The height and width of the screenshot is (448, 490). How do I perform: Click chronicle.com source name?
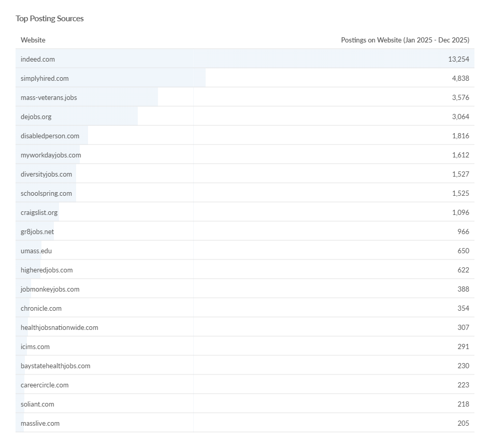coord(41,308)
